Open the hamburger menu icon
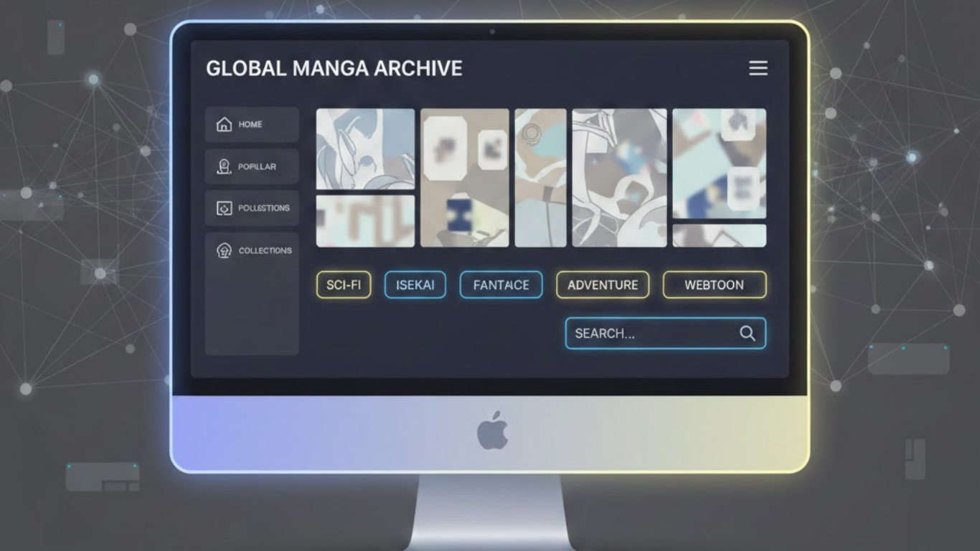The image size is (980, 551). (x=758, y=68)
